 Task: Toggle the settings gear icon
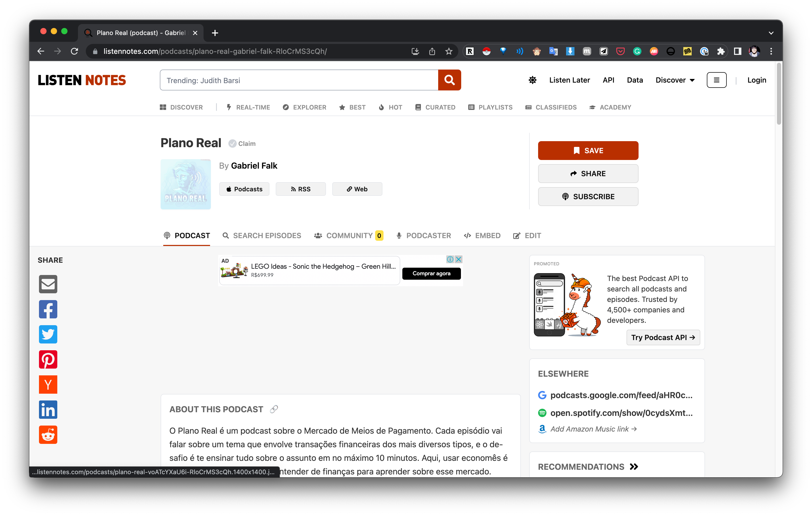532,80
